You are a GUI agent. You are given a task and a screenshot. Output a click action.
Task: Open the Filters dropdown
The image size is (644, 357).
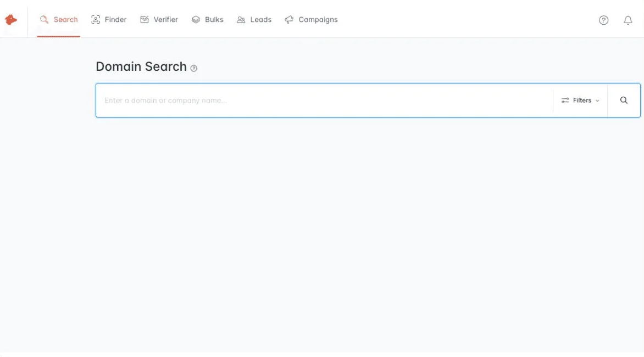coord(580,100)
